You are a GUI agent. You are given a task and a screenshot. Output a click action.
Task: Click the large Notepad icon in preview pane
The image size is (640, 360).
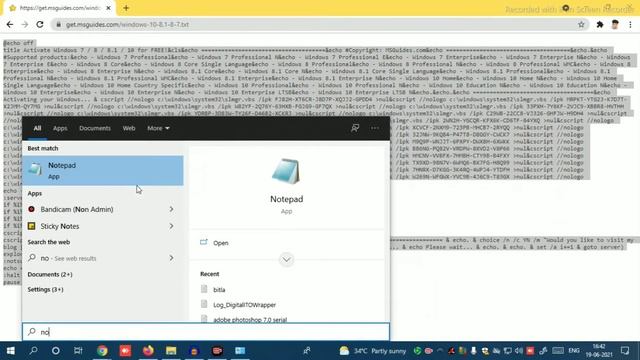click(x=286, y=171)
